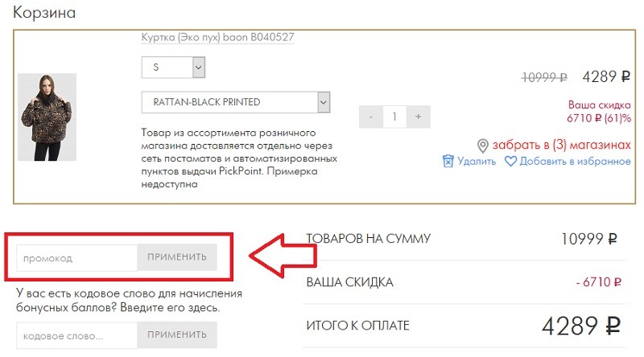The height and width of the screenshot is (357, 644).
Task: Click into the промокод input field
Action: point(77,257)
